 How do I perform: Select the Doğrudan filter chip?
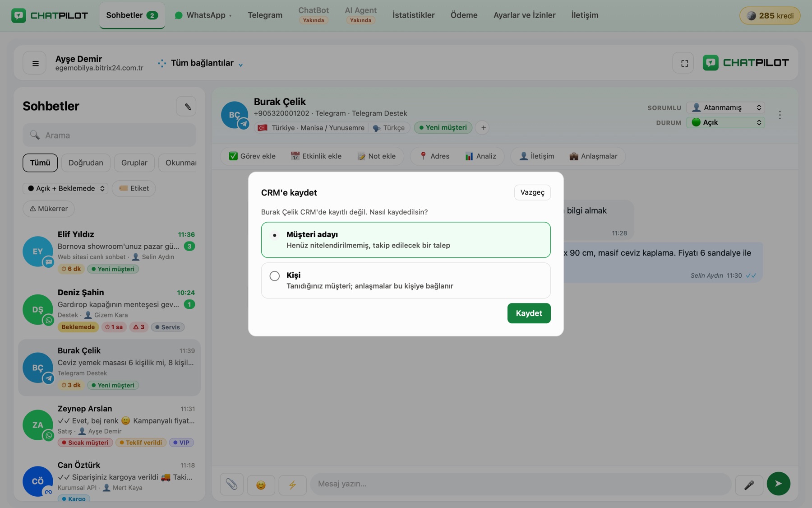(x=86, y=163)
